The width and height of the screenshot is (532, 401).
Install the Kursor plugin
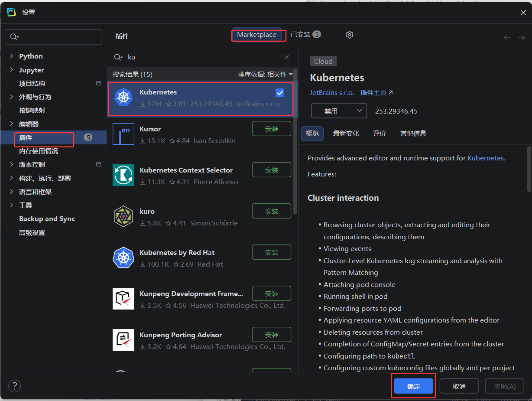tap(272, 129)
